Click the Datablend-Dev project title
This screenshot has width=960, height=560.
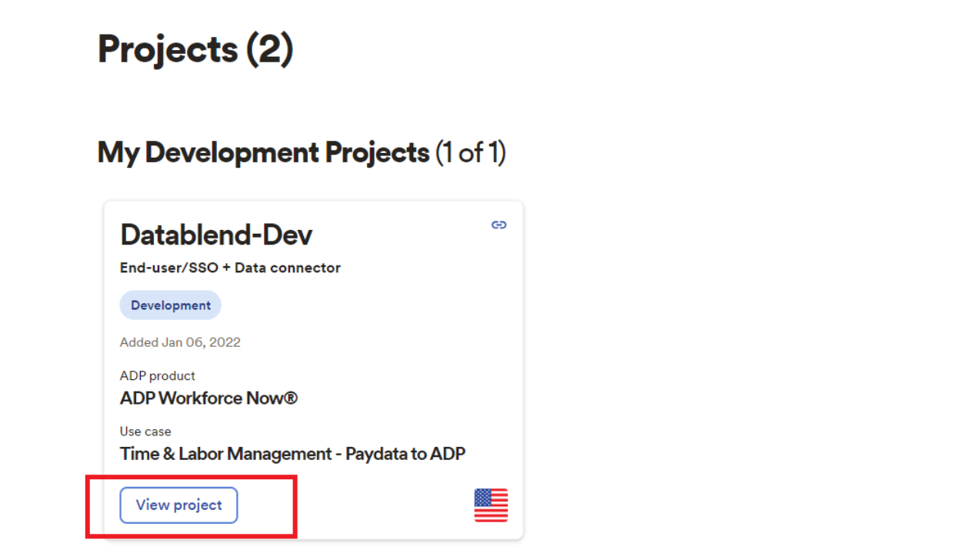coord(215,235)
